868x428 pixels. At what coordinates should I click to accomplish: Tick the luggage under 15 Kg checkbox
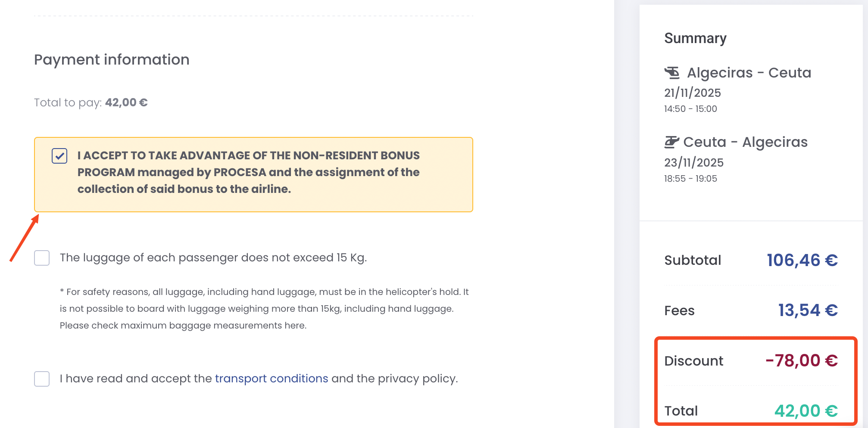42,258
